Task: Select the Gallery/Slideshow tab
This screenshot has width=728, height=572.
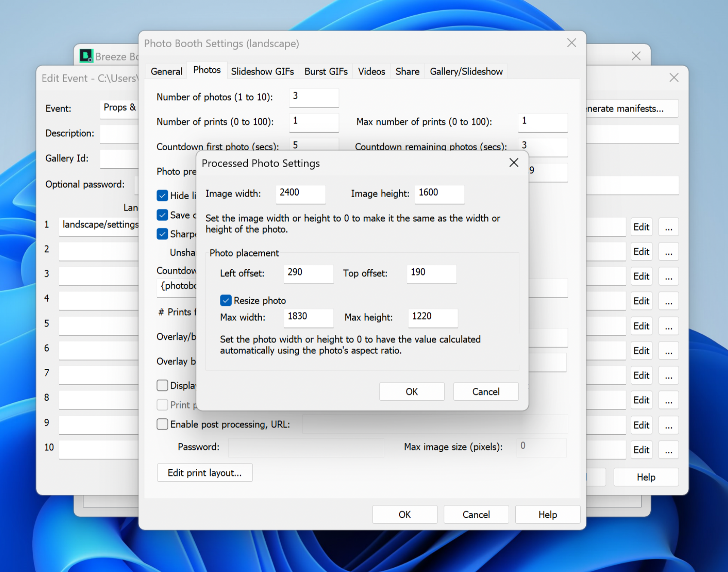Action: click(x=466, y=71)
